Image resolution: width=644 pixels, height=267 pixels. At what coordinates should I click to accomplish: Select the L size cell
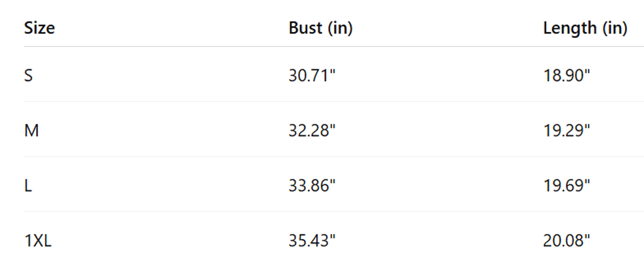pyautogui.click(x=28, y=186)
